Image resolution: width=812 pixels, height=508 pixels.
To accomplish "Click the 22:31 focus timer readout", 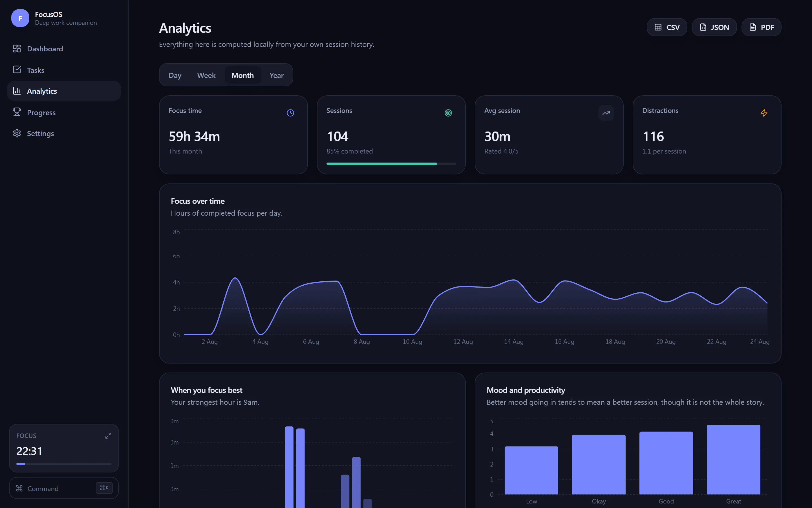I will click(x=30, y=451).
